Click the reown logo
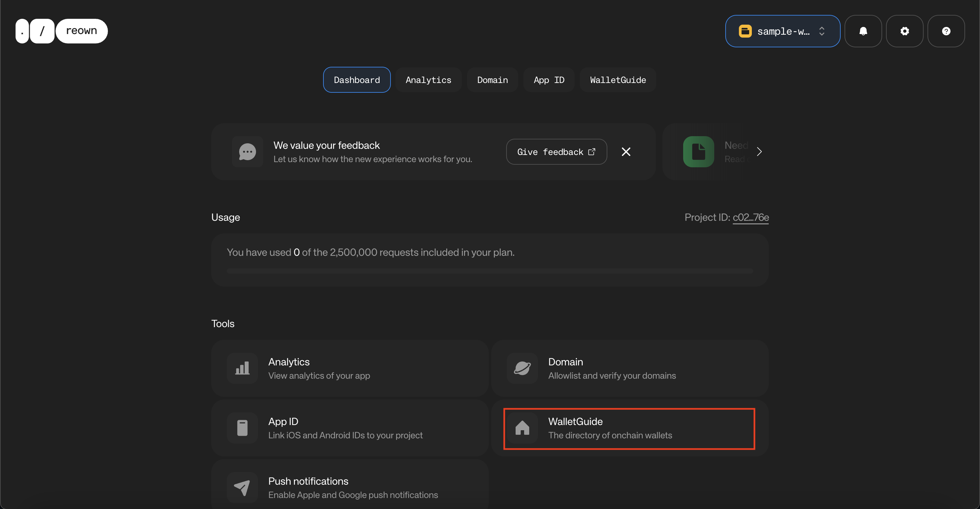This screenshot has height=509, width=980. coord(62,31)
